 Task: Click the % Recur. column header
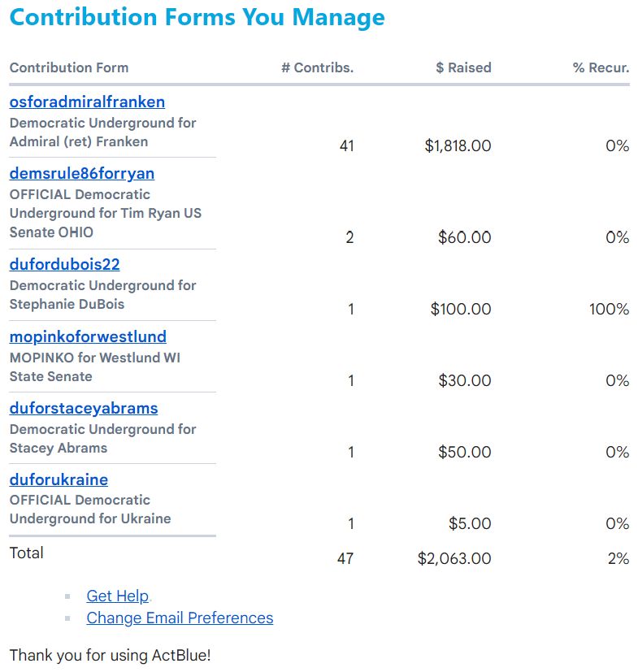601,68
